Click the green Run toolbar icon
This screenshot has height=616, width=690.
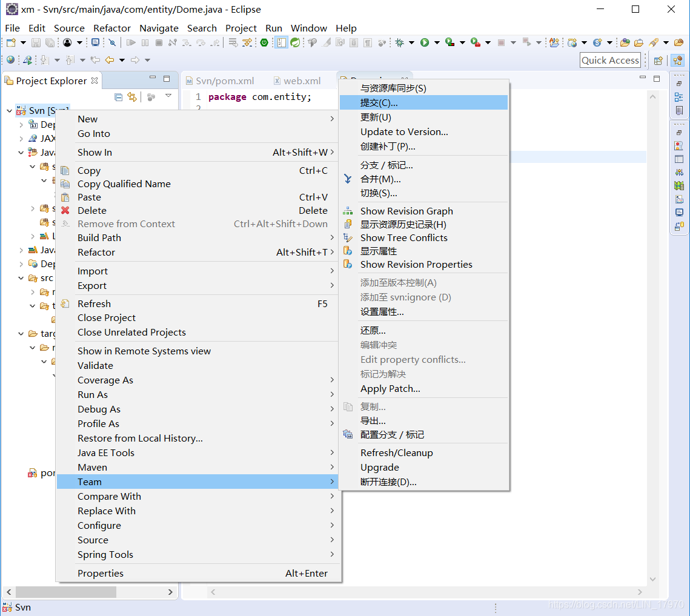425,42
